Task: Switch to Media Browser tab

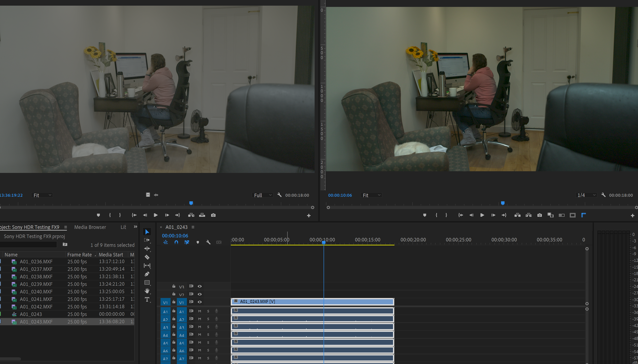Action: point(90,227)
